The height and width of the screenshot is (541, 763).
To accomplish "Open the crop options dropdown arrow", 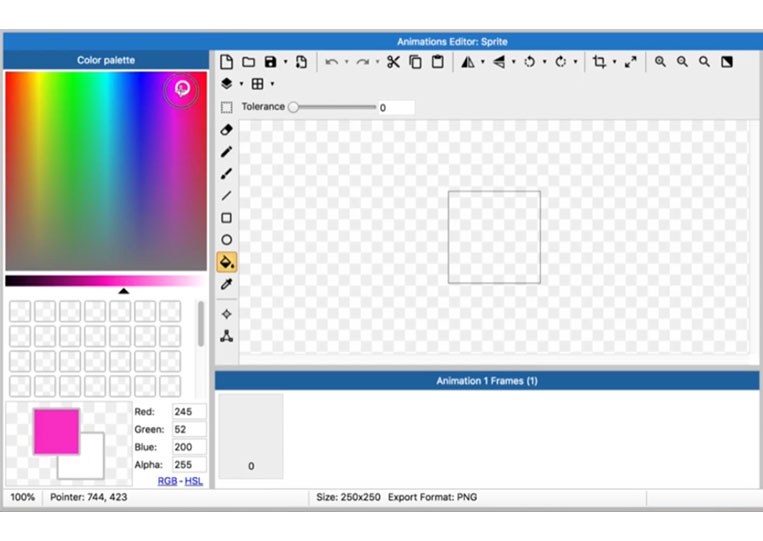I will click(x=614, y=62).
